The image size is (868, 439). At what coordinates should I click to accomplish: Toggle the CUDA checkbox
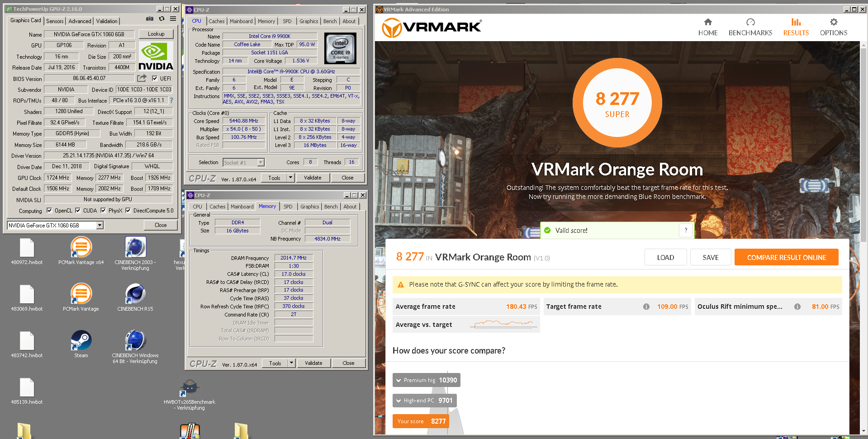[x=78, y=210]
